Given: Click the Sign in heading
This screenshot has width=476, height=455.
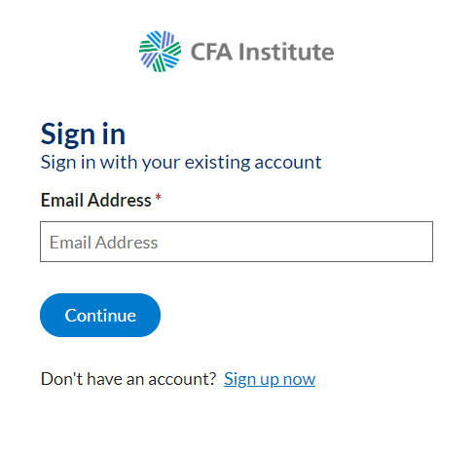Looking at the screenshot, I should point(83,133).
